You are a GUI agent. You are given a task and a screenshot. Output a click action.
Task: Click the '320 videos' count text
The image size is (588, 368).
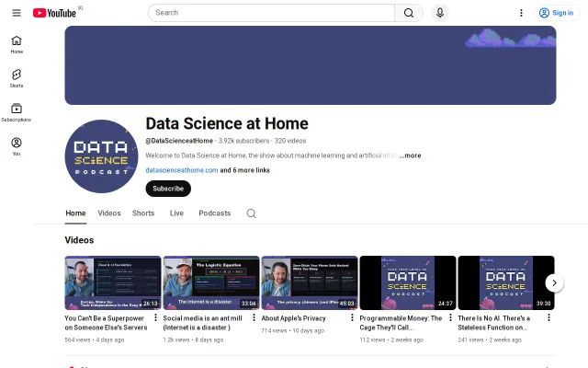coord(290,141)
